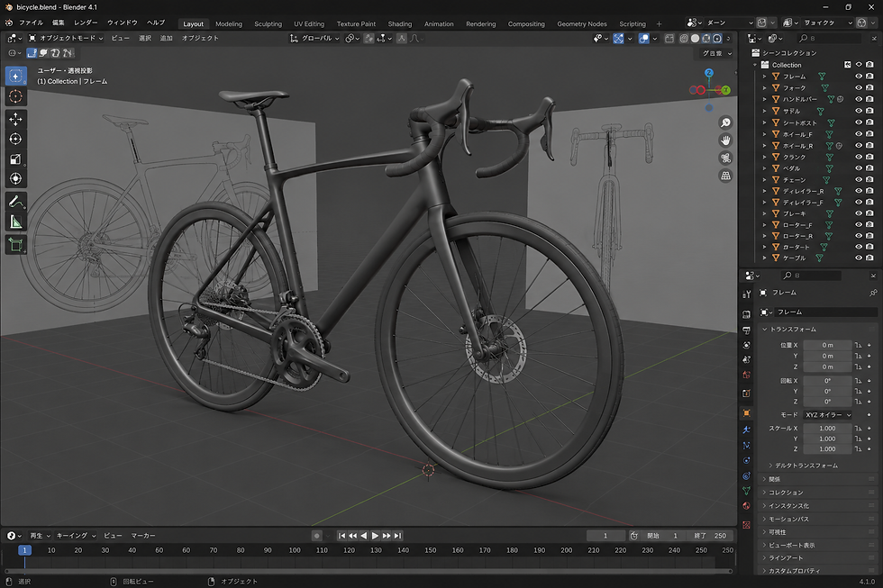Image resolution: width=883 pixels, height=588 pixels.
Task: Open the XYZ オイラー rotation mode dropdown
Action: (x=828, y=415)
